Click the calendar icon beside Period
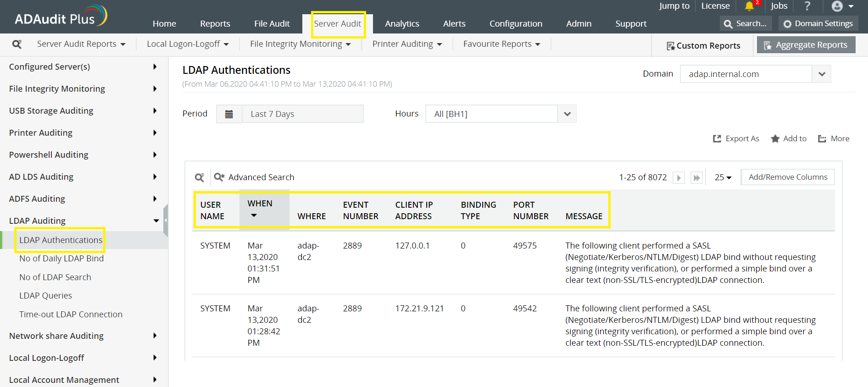 click(229, 114)
